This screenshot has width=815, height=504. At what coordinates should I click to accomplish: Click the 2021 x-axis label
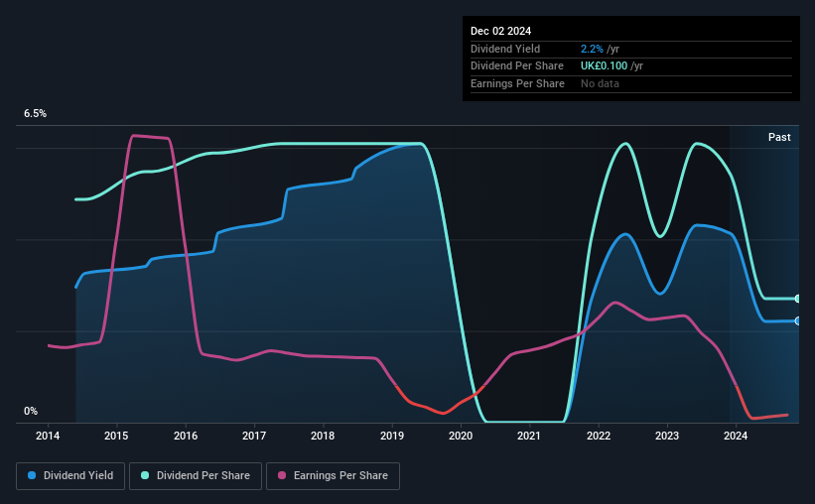(x=529, y=436)
